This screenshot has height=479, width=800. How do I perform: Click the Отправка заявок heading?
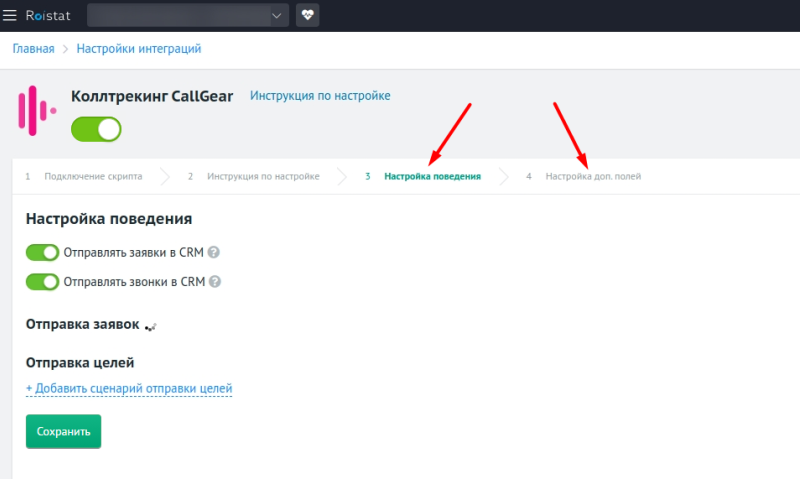(x=83, y=324)
